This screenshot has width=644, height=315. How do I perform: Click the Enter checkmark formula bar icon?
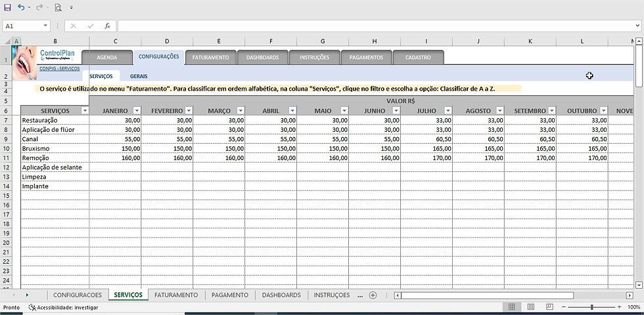[x=91, y=26]
